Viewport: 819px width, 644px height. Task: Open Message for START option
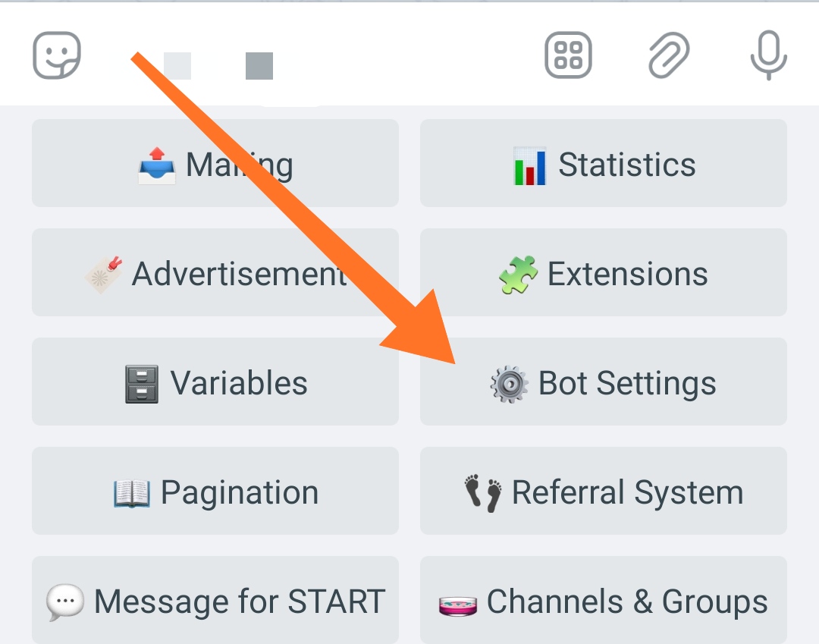pos(215,599)
